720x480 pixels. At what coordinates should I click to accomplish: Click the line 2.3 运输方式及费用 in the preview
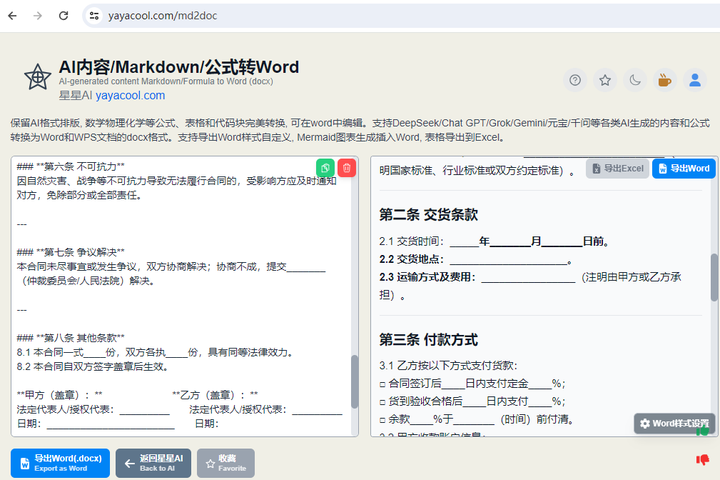point(530,286)
